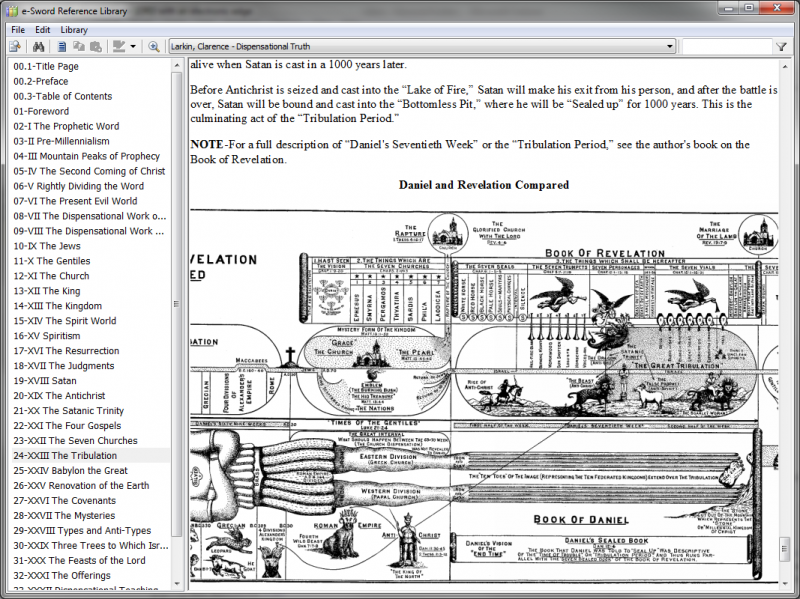Open the "16-XV Spiritism" topic
This screenshot has width=800, height=599.
pyautogui.click(x=47, y=336)
